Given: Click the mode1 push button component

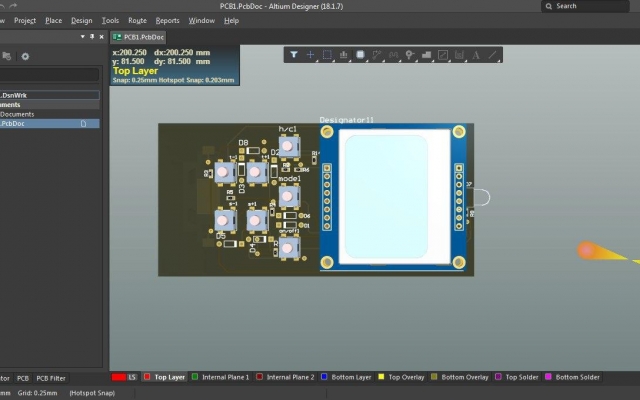Looking at the screenshot, I should tap(289, 197).
